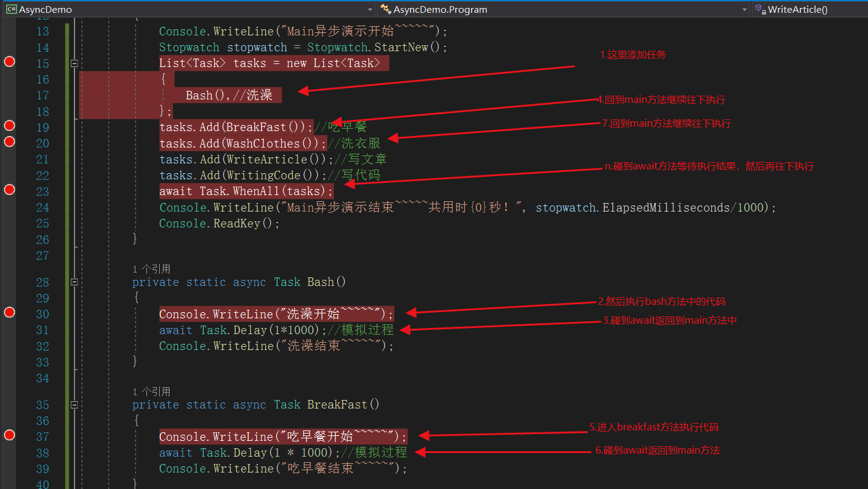Remove the breakpoint on line 15
The width and height of the screenshot is (868, 489).
(x=9, y=61)
